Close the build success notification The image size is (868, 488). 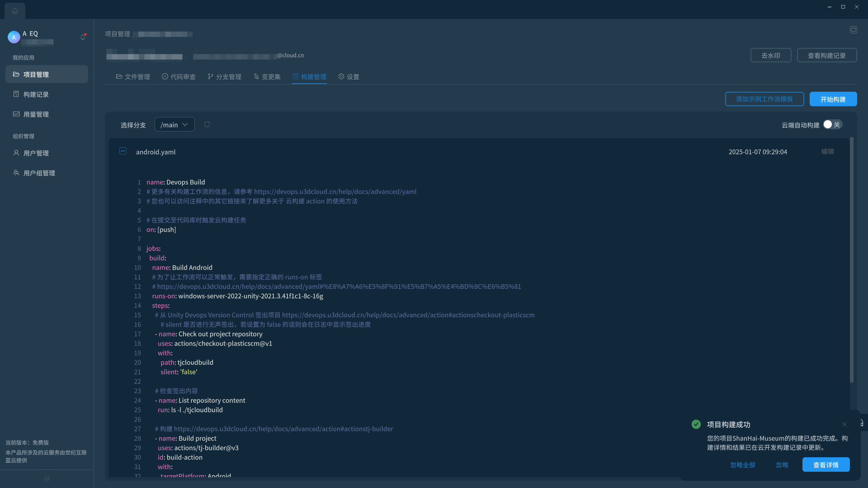(844, 424)
